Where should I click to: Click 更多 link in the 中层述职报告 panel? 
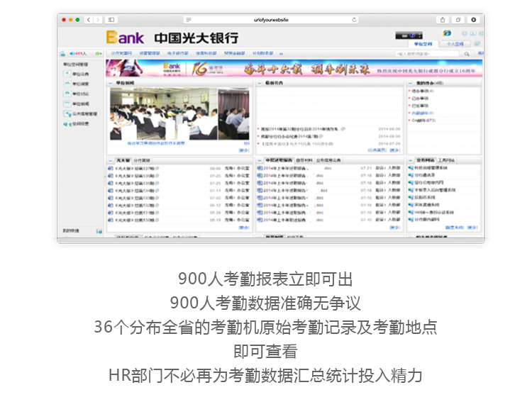pyautogui.click(x=395, y=228)
